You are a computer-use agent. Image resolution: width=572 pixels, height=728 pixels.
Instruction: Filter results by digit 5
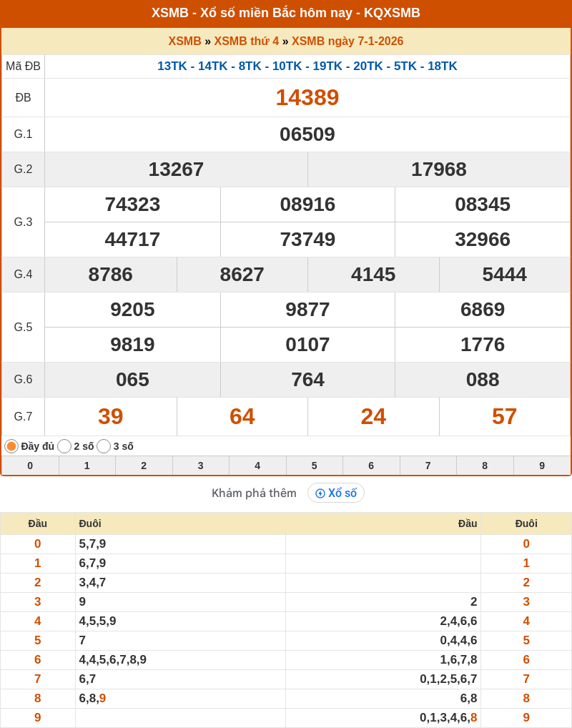coord(315,466)
